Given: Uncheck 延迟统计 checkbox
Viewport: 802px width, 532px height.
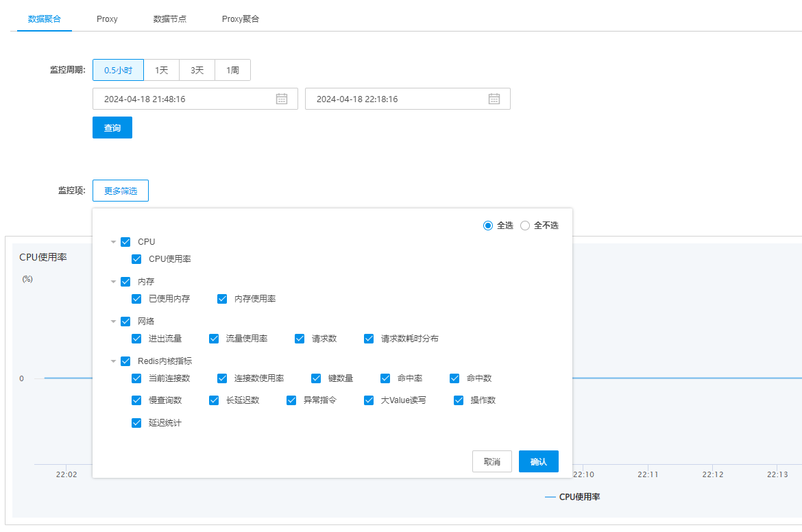Looking at the screenshot, I should coord(136,423).
